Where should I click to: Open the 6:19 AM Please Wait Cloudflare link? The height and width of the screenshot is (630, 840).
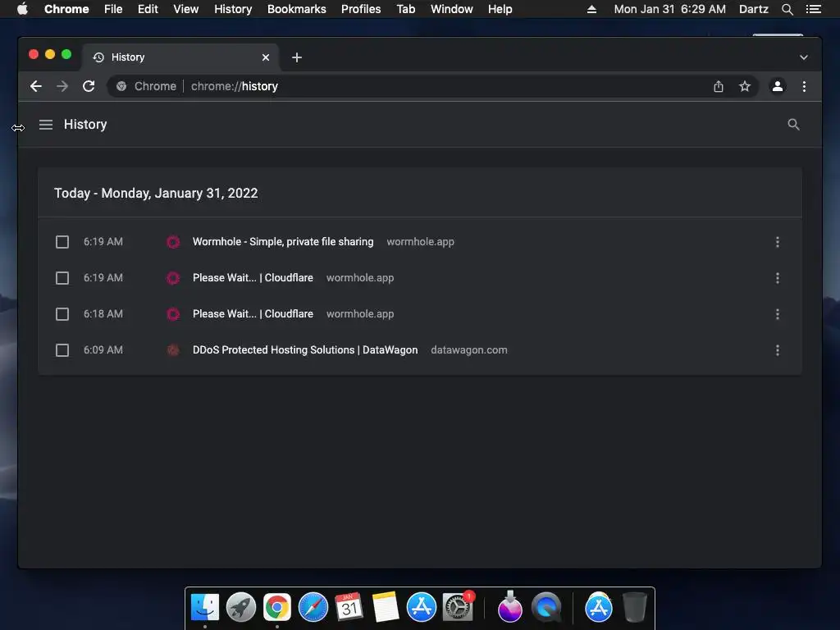tap(253, 277)
